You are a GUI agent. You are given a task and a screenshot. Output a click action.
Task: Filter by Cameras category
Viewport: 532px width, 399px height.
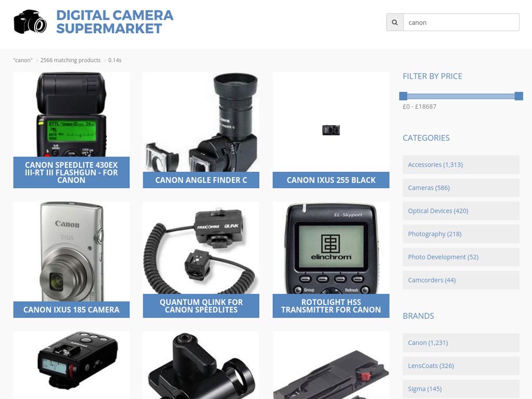coord(461,188)
